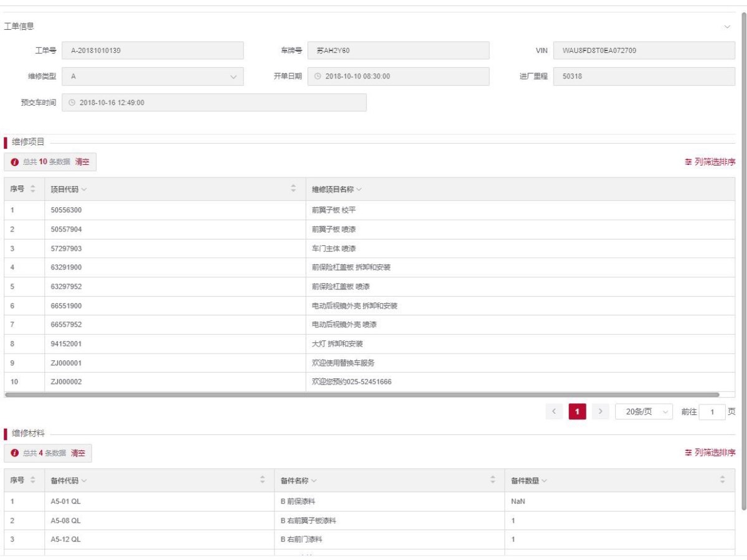The image size is (747, 560).
Task: Open the 维修类型 dropdown
Action: [233, 77]
